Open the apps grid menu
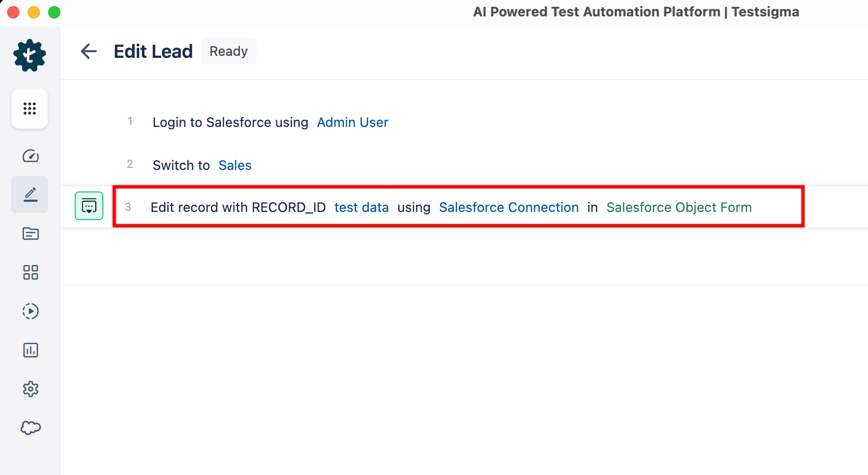 coord(30,109)
